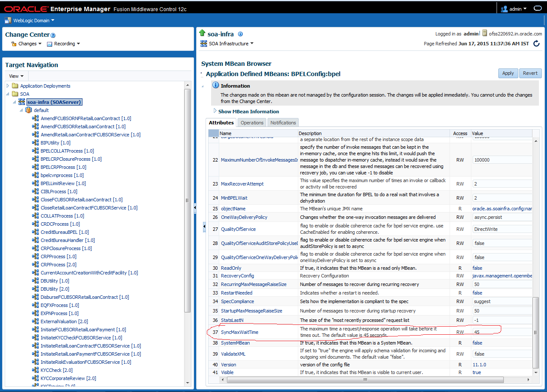Open the OneWayDeliveryPolicy attribute link
Image resolution: width=547 pixels, height=392 pixels.
244,217
